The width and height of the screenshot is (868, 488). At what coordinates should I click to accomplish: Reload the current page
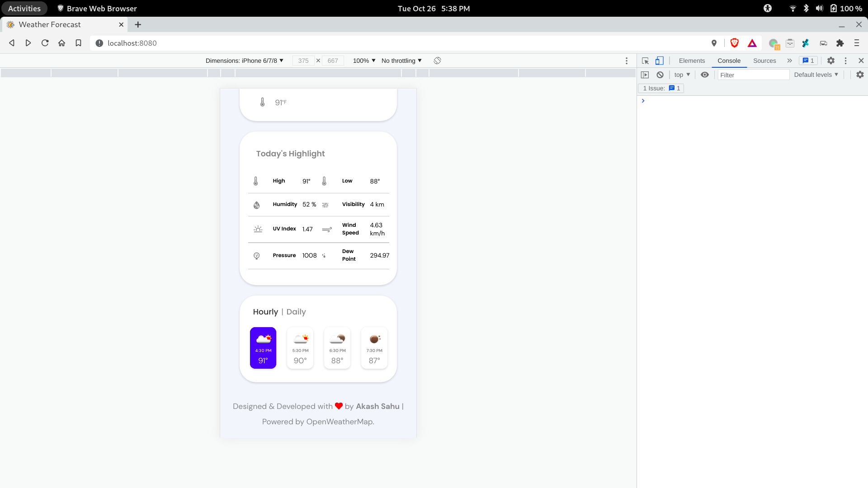(45, 43)
